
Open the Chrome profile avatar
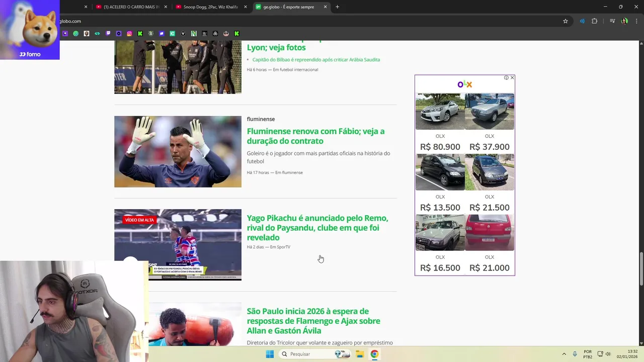tap(624, 21)
